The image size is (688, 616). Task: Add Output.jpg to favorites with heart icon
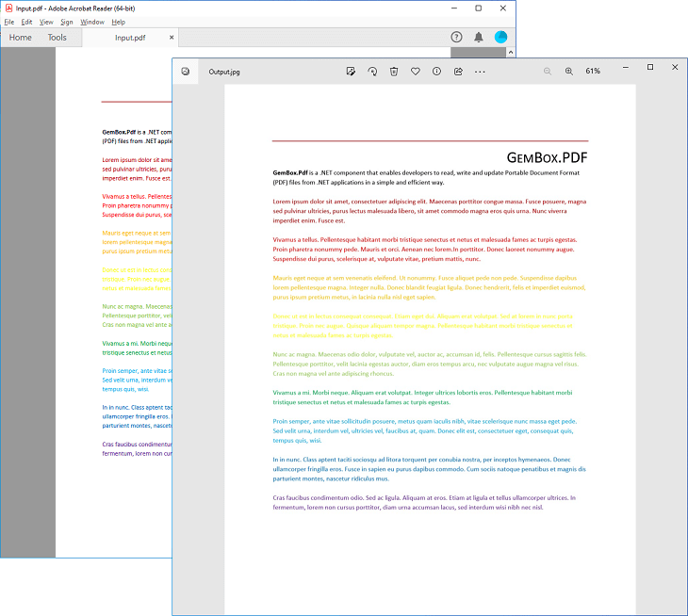click(415, 72)
